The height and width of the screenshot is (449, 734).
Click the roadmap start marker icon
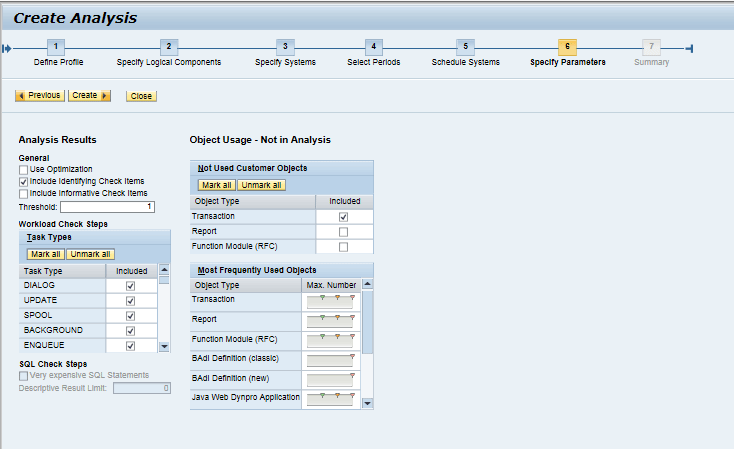[x=8, y=48]
